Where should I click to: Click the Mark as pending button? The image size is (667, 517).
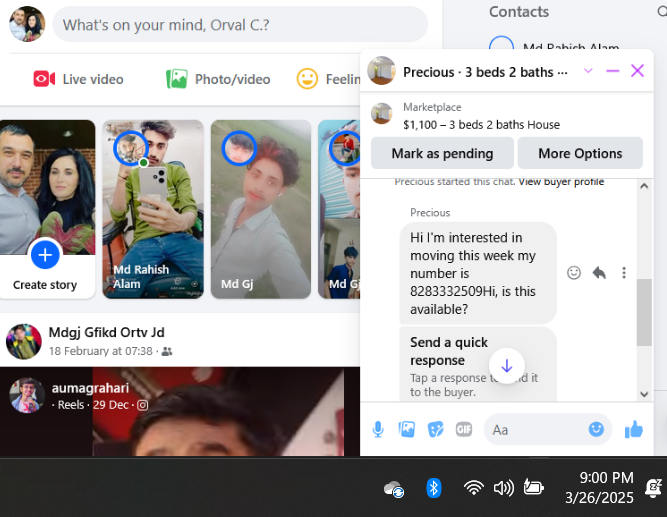point(442,153)
